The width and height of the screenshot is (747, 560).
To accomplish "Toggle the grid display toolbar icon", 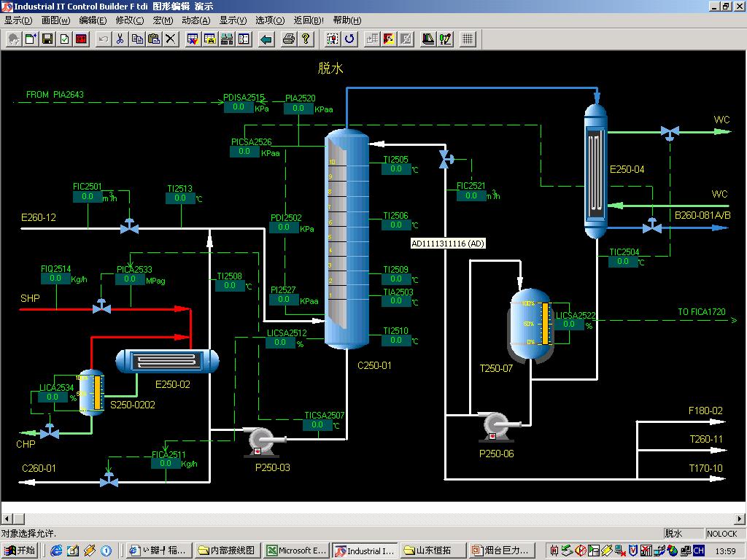I will click(x=468, y=39).
